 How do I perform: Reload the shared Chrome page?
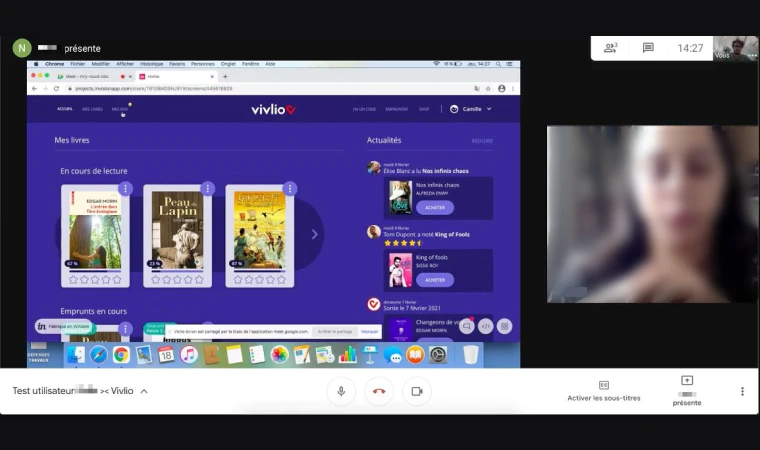pos(56,89)
